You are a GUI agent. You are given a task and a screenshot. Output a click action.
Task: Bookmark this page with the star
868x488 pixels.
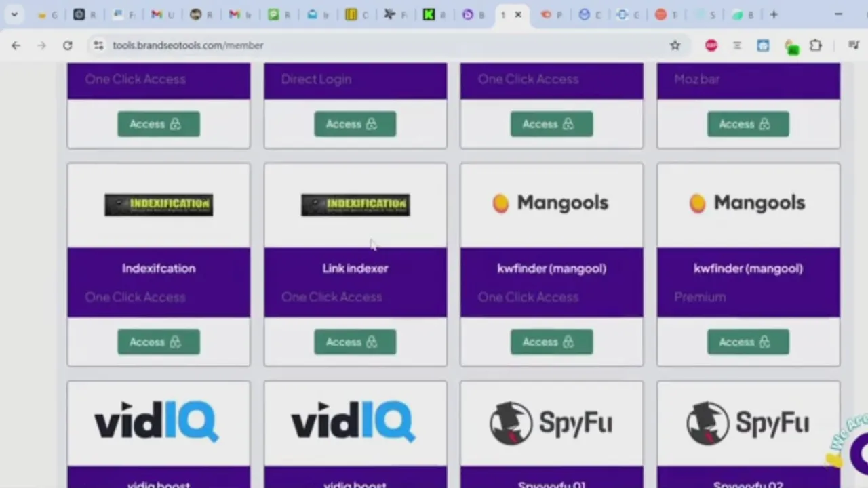[x=675, y=45]
